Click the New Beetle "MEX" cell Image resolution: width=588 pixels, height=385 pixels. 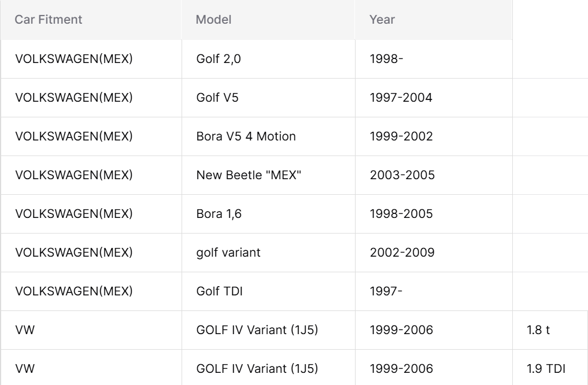click(268, 175)
